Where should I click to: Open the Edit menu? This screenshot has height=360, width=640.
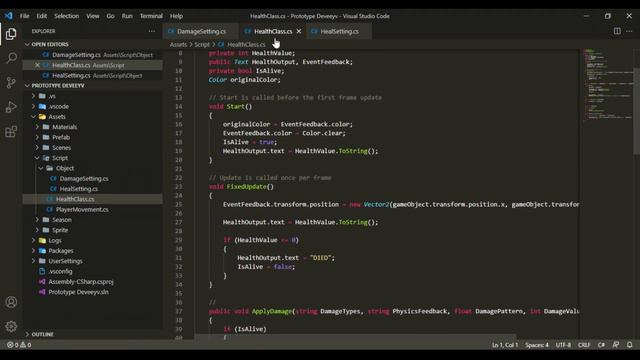[42, 16]
